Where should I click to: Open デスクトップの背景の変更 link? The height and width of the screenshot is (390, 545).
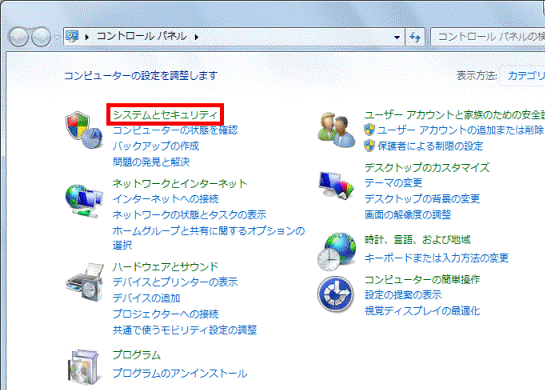422,199
